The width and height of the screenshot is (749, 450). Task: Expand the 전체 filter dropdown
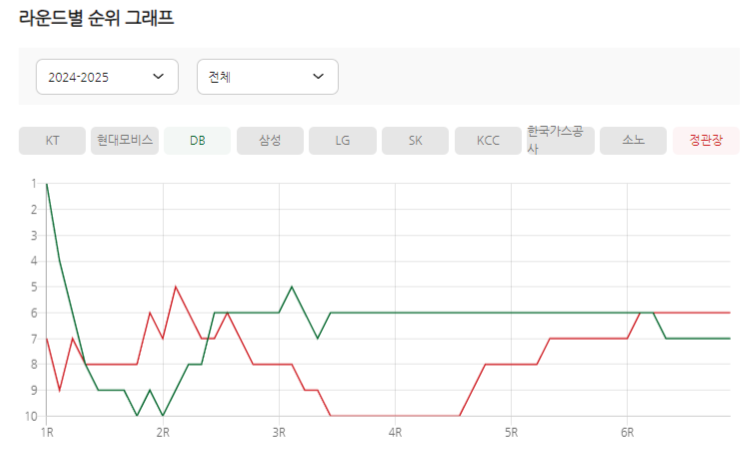point(267,77)
